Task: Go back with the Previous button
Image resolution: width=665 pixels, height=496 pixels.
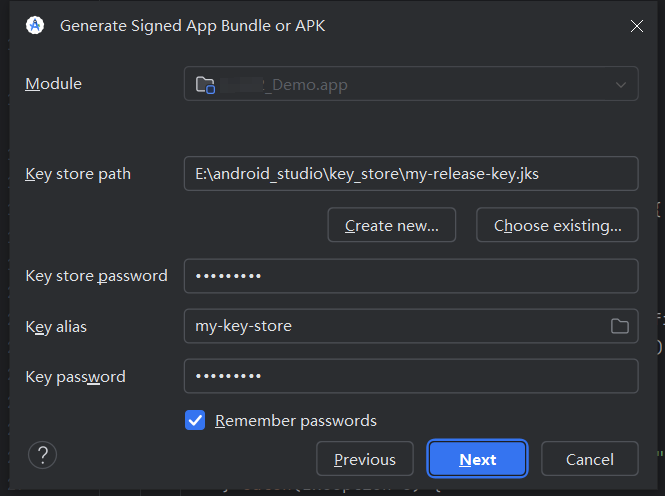Action: (365, 459)
